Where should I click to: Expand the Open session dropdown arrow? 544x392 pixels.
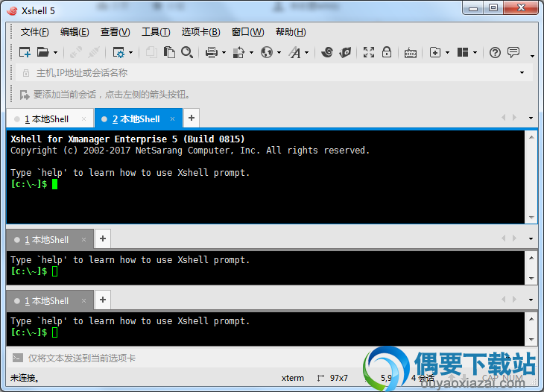[x=55, y=53]
